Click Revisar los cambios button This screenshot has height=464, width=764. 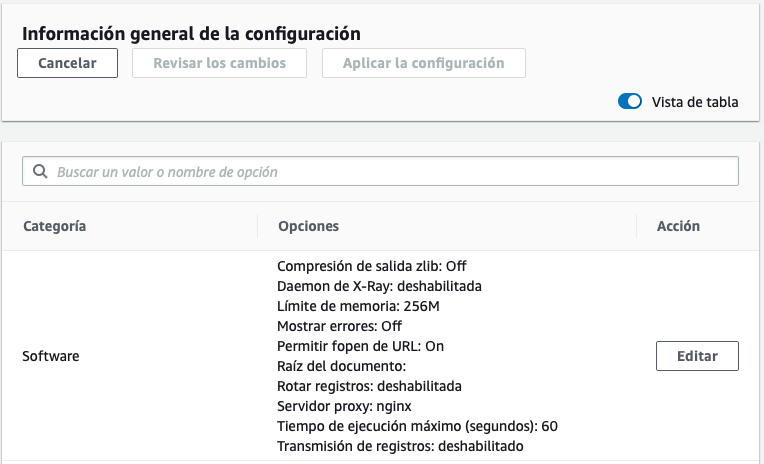pos(219,63)
